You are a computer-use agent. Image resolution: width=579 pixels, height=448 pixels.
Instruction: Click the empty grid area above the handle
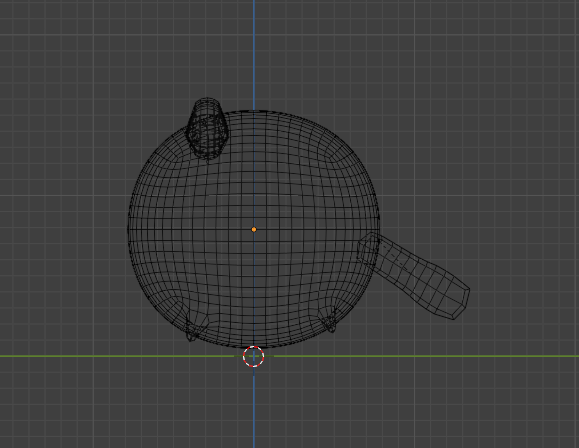click(x=443, y=203)
